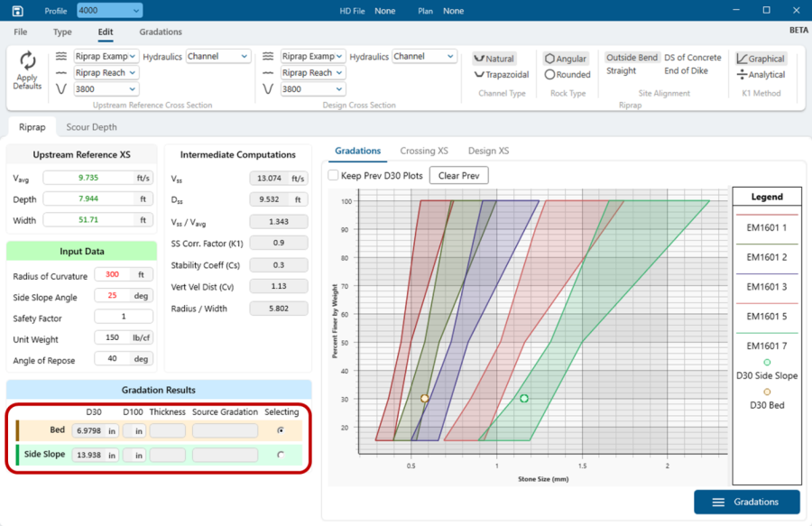Choose the Graphical K1 method
Viewport: 812px width, 526px height.
(761, 59)
